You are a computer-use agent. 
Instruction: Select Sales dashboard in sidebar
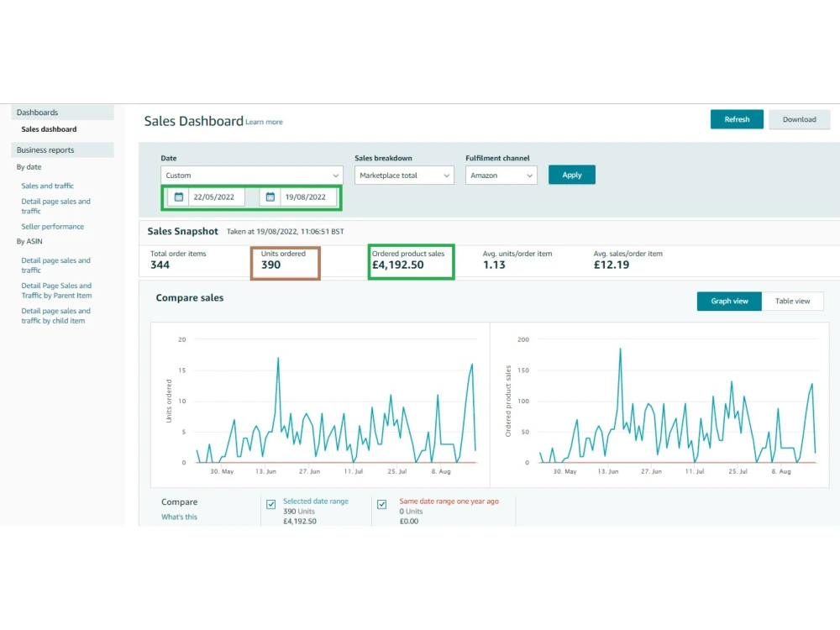click(49, 129)
